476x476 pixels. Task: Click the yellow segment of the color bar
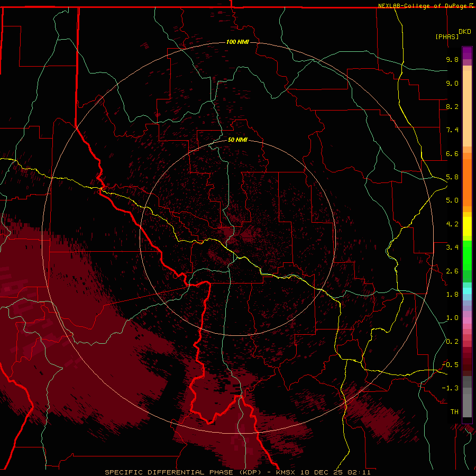(x=467, y=226)
